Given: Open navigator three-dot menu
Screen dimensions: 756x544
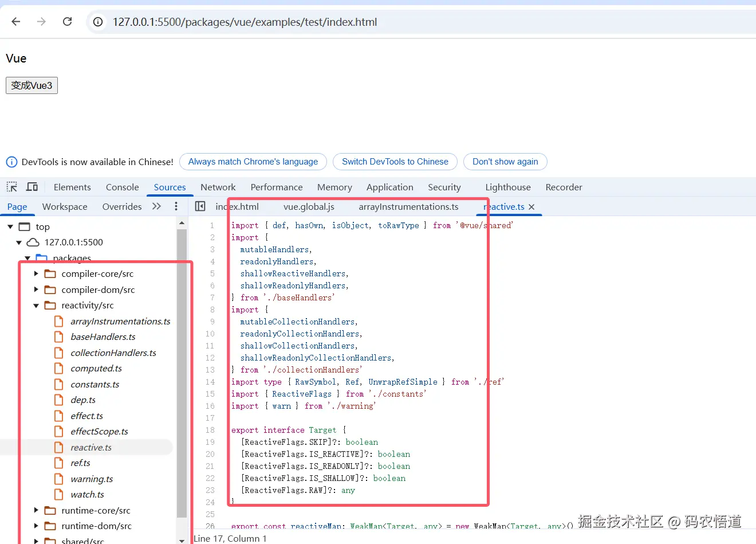Looking at the screenshot, I should (x=176, y=206).
